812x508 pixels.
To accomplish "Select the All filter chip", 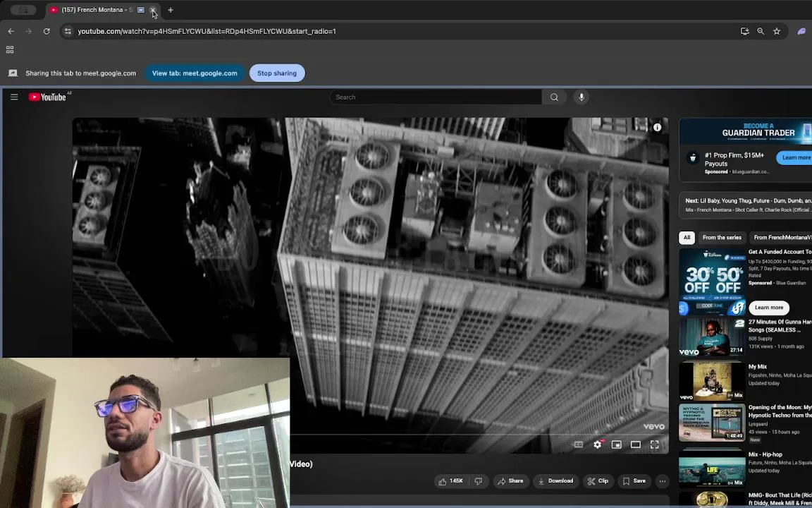I will coord(687,237).
